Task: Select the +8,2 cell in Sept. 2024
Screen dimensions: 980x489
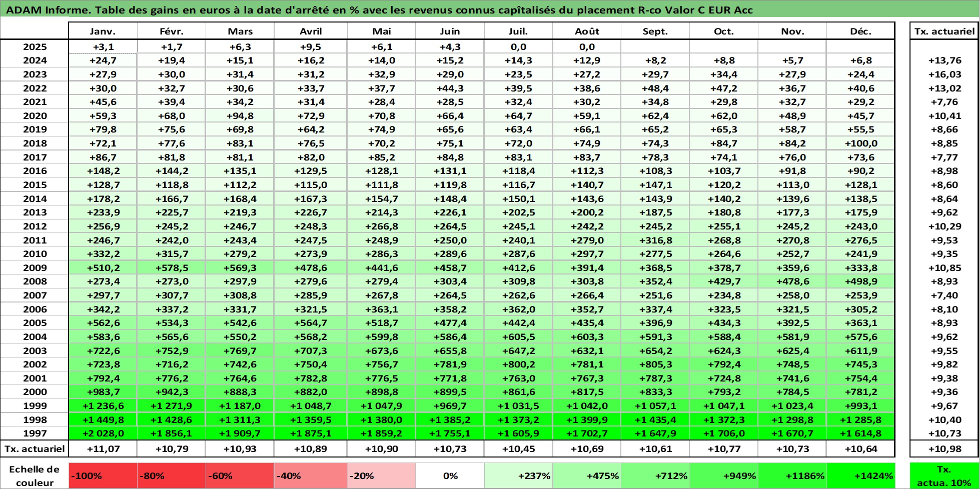Action: click(655, 60)
